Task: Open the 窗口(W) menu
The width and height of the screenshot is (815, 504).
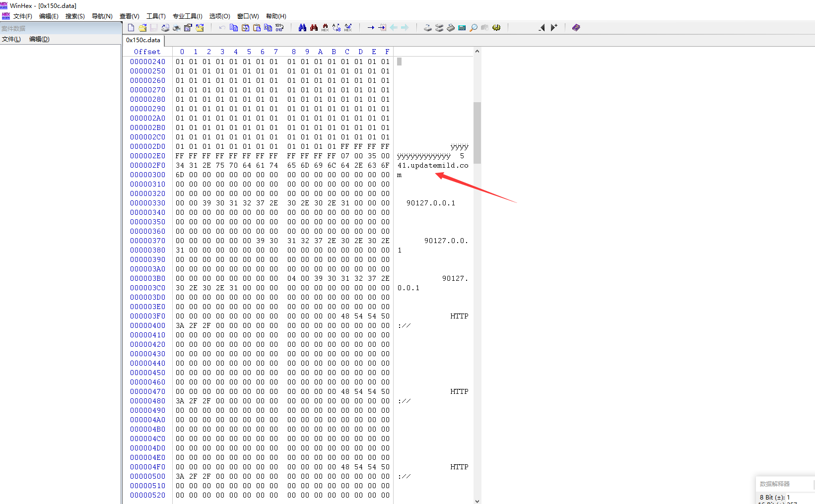Action: [248, 16]
